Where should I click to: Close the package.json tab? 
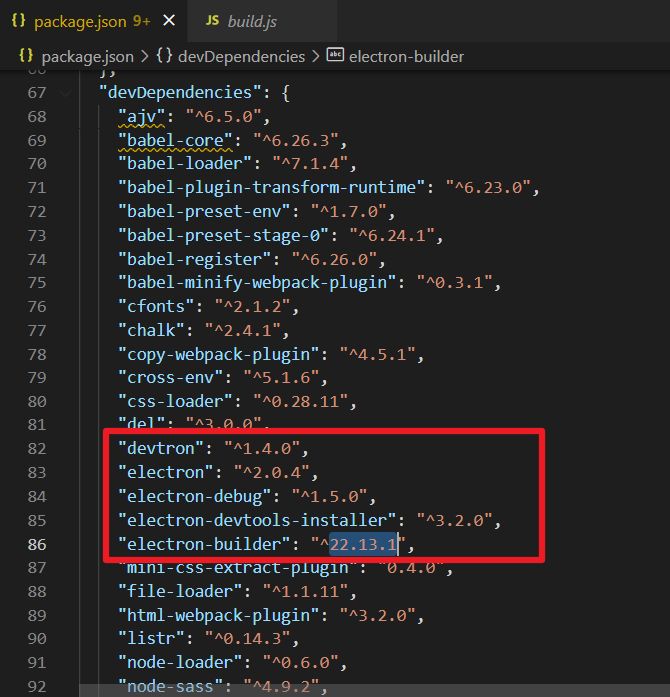click(169, 20)
